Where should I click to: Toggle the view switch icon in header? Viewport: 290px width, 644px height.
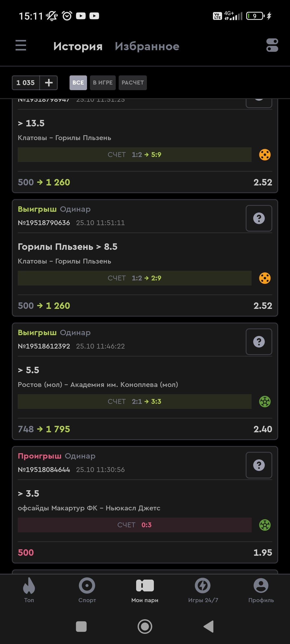click(272, 45)
